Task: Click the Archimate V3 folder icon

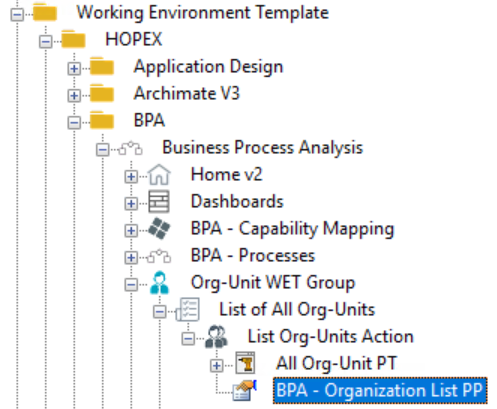Action: [102, 93]
